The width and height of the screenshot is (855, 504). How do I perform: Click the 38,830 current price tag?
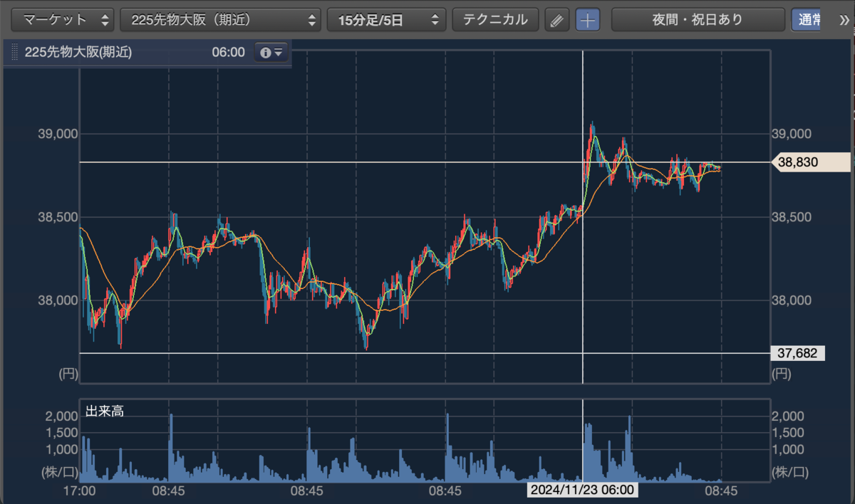[810, 162]
